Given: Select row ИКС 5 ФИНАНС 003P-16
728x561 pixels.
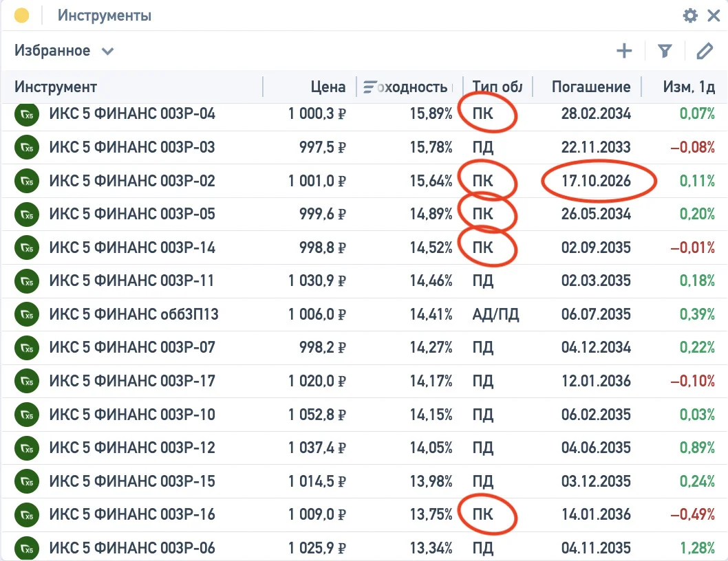Looking at the screenshot, I should tap(364, 515).
